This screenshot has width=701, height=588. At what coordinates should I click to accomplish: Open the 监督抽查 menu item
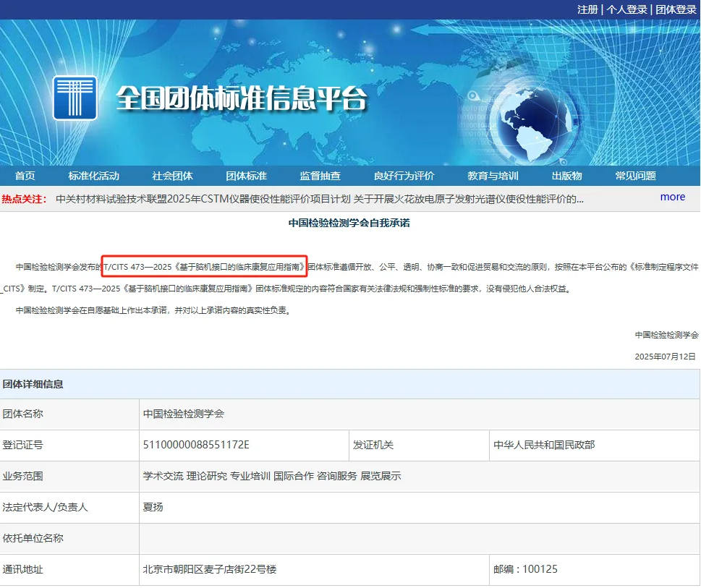320,176
